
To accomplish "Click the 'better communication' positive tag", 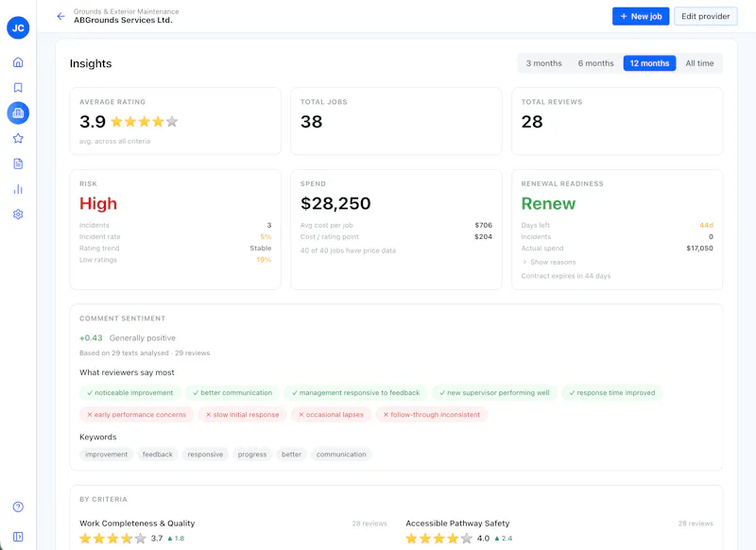I will click(232, 393).
